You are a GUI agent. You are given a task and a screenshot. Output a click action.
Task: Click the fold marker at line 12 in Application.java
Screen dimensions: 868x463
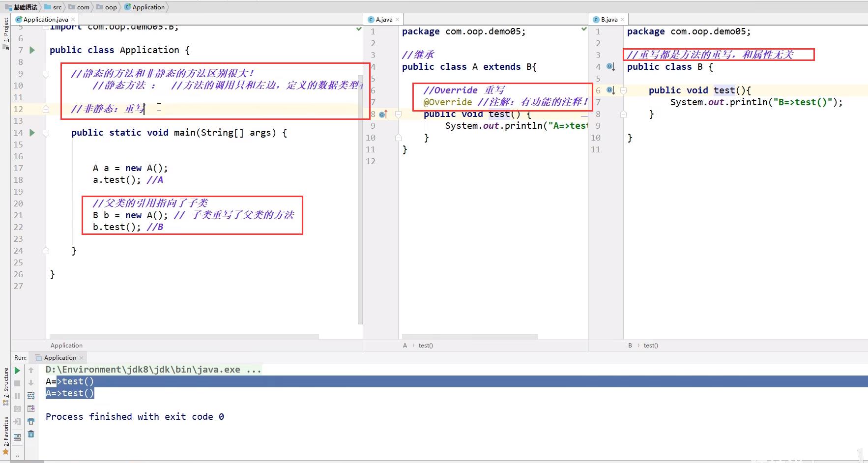click(46, 109)
